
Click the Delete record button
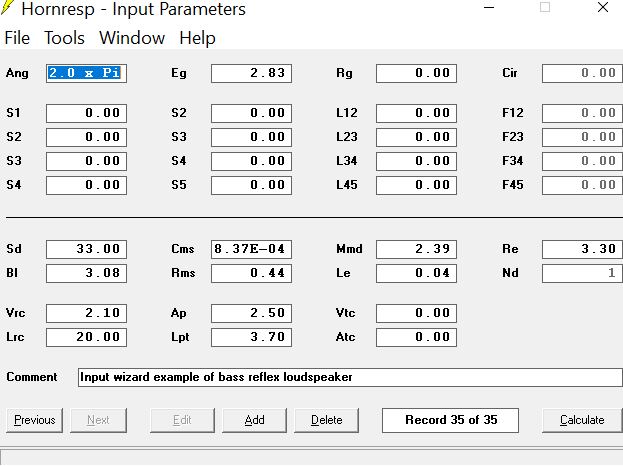tap(327, 420)
